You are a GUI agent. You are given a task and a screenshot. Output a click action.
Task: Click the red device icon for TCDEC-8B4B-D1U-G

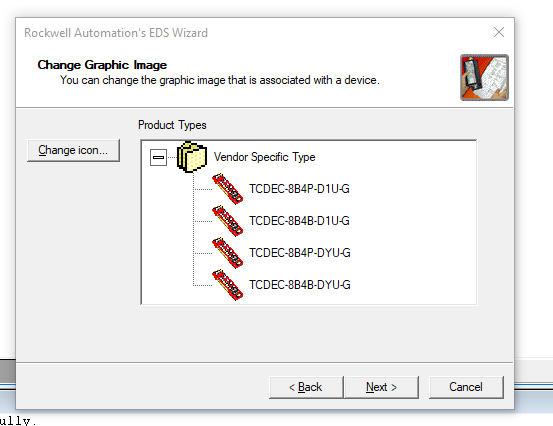pos(227,221)
